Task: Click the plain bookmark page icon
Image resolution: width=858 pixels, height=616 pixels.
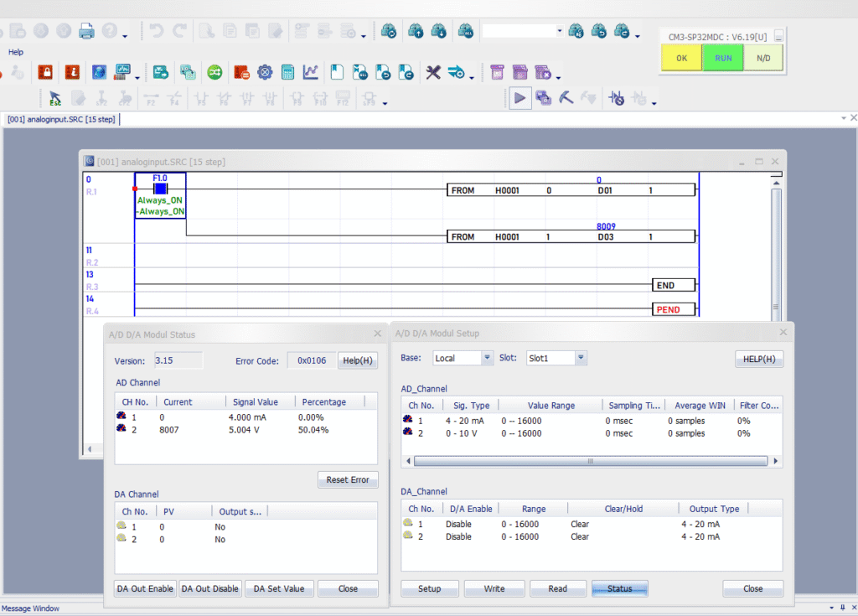Action: (337, 72)
